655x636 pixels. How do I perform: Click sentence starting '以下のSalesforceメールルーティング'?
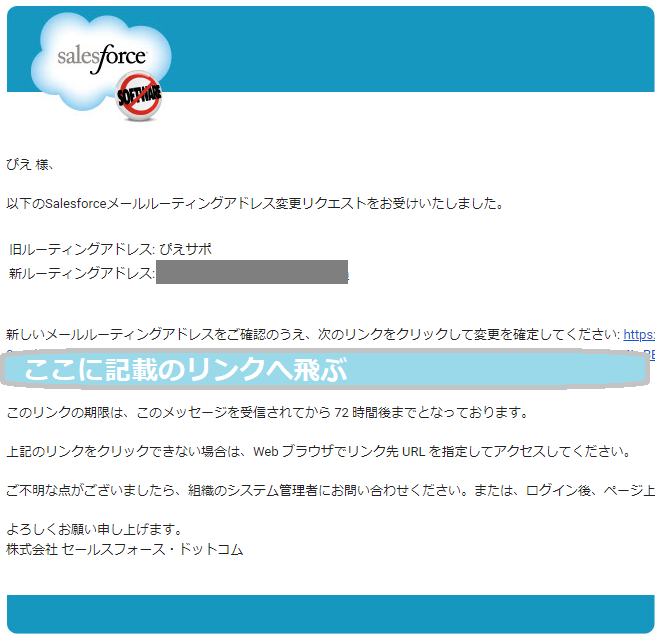(255, 204)
